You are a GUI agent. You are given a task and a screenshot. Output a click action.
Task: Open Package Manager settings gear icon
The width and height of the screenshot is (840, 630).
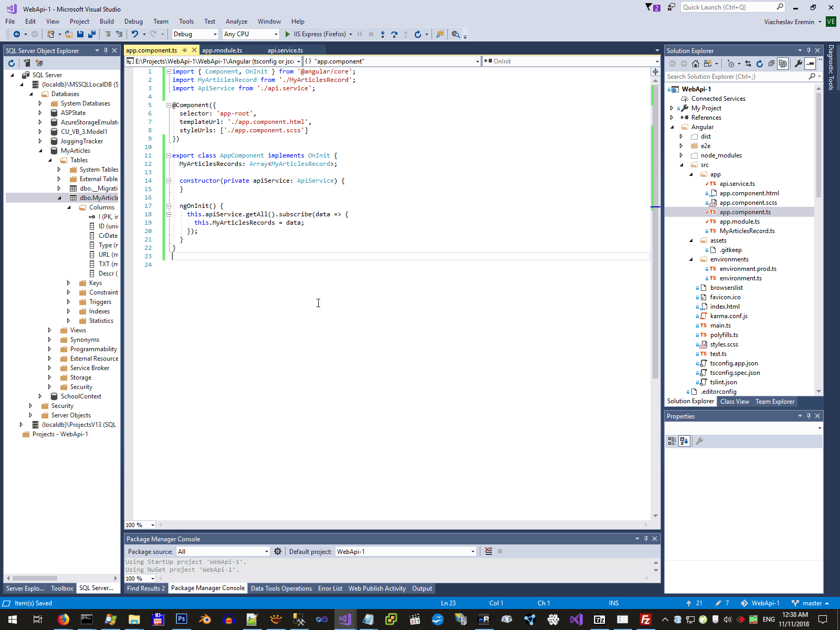[278, 551]
